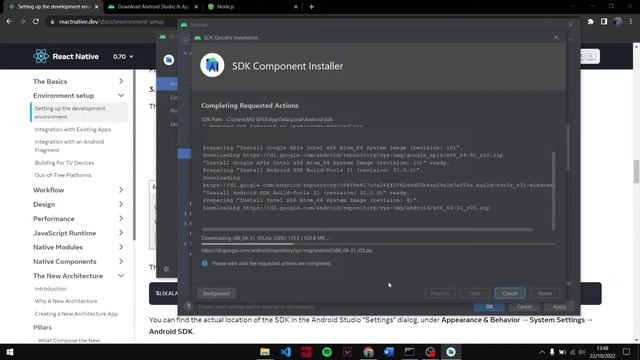Open the Introduction link under New Architecture
This screenshot has width=640, height=360.
pyautogui.click(x=50, y=289)
